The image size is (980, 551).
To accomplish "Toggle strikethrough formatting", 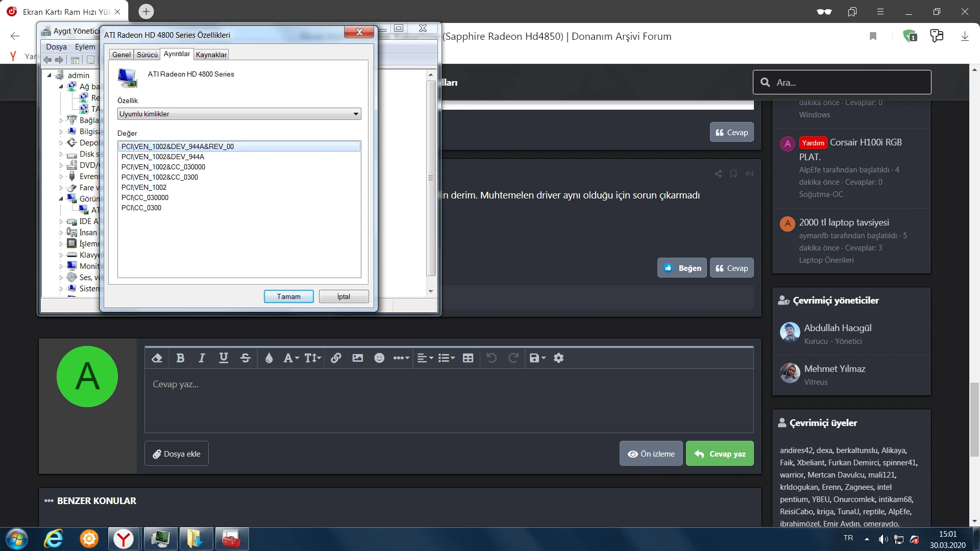I will point(246,358).
